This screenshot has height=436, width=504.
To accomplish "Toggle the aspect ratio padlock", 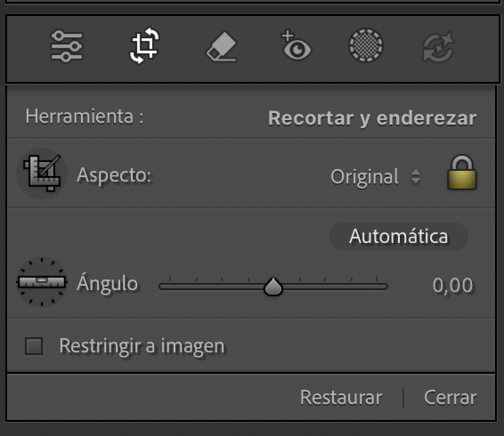I will point(462,173).
